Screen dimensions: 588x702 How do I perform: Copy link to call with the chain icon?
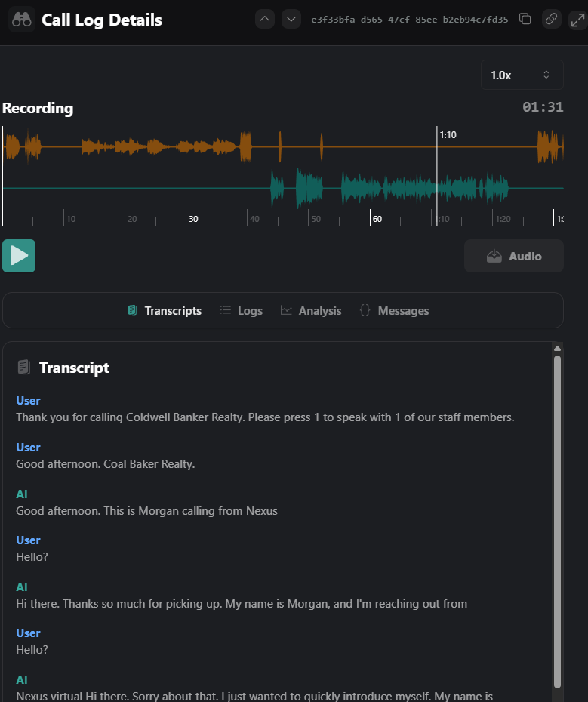pos(551,20)
